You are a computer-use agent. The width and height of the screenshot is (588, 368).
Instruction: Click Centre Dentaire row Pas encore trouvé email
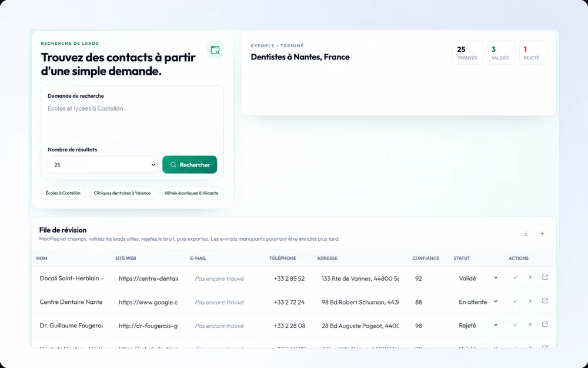click(219, 302)
